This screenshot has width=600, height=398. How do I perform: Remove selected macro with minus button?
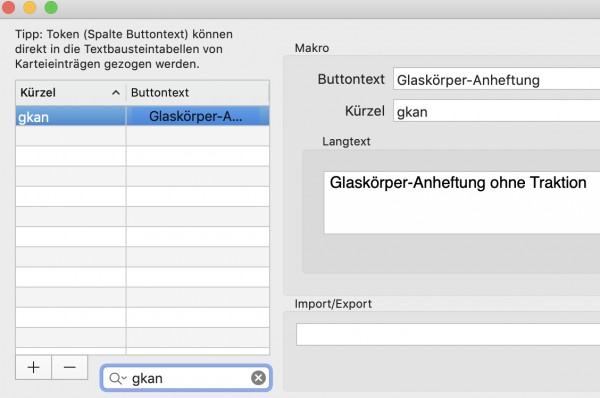70,367
